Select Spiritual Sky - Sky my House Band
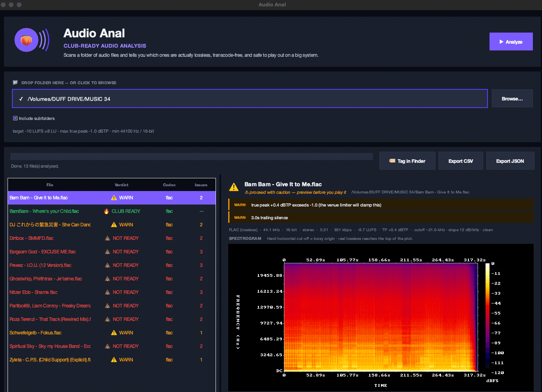Viewport: 542px width, 392px height. tap(112, 346)
